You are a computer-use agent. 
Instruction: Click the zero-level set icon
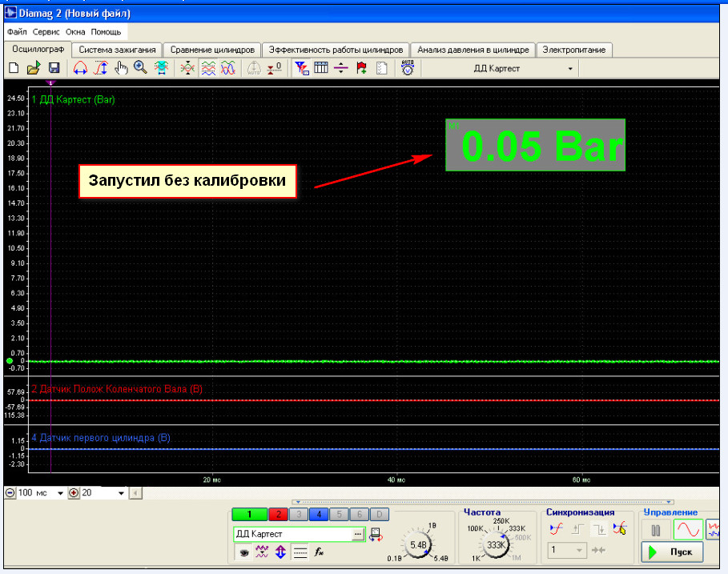click(x=275, y=68)
